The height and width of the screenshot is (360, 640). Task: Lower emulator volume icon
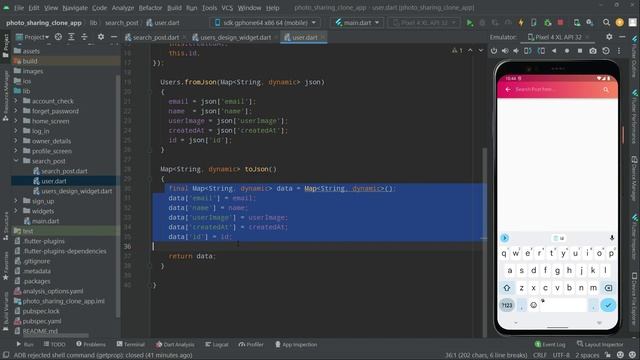coord(516,51)
